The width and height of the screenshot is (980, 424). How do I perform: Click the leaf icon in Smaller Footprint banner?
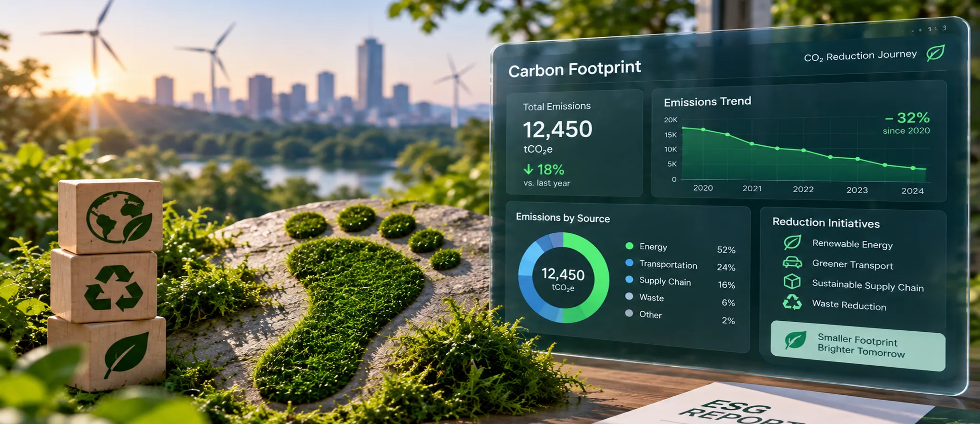coord(795,340)
